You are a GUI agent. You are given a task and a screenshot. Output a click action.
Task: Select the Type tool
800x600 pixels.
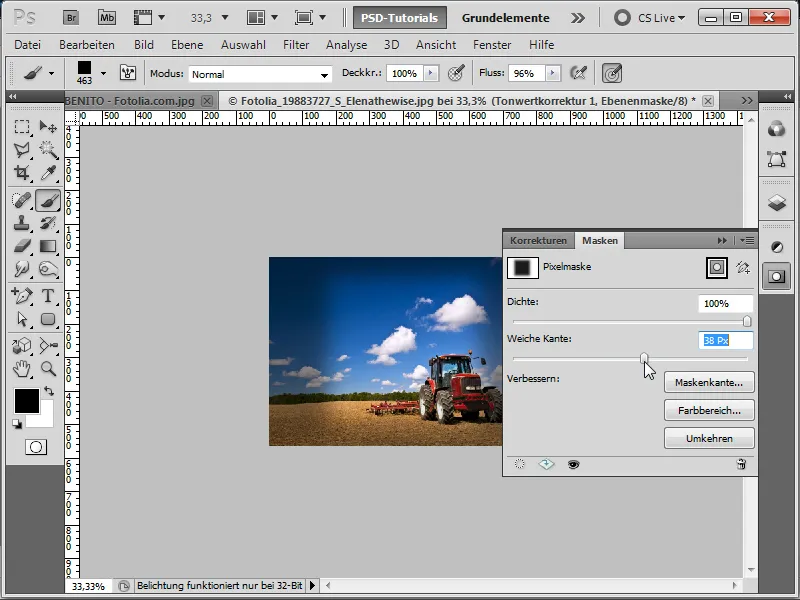[48, 296]
